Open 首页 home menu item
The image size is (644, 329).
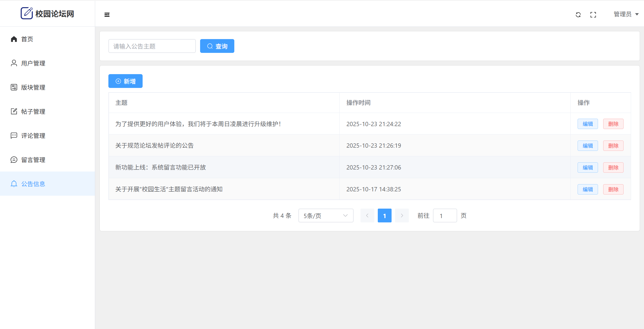[x=27, y=39]
